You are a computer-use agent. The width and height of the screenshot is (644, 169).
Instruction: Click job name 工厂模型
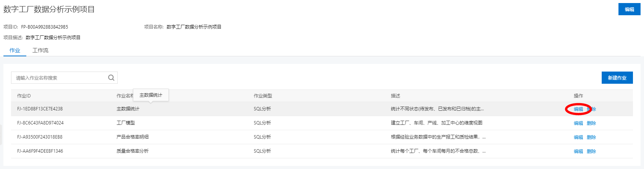(x=126, y=123)
